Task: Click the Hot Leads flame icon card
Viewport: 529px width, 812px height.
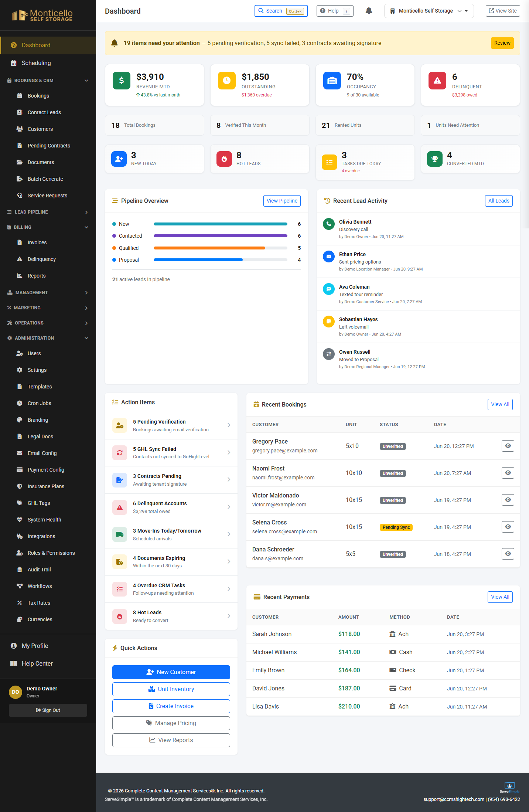Action: pos(224,159)
